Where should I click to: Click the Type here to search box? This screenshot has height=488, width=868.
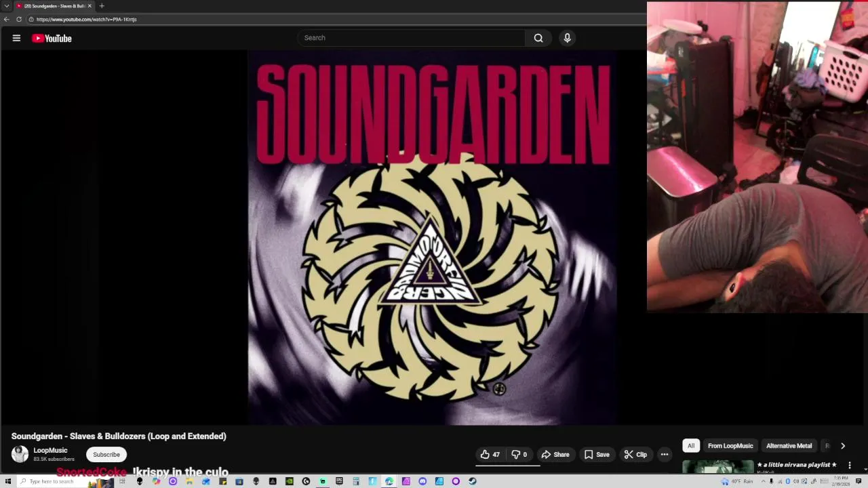coord(64,481)
